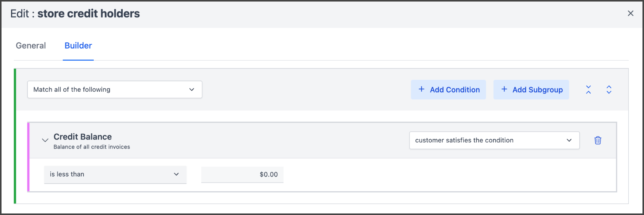Close the Edit store credit holders dialog
This screenshot has width=644, height=215.
coord(630,13)
